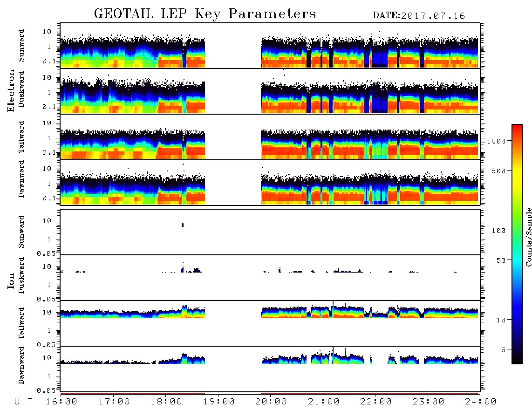Image resolution: width=532 pixels, height=410 pixels.
Task: Click the '24:00' time tick label
Action: coord(481,402)
